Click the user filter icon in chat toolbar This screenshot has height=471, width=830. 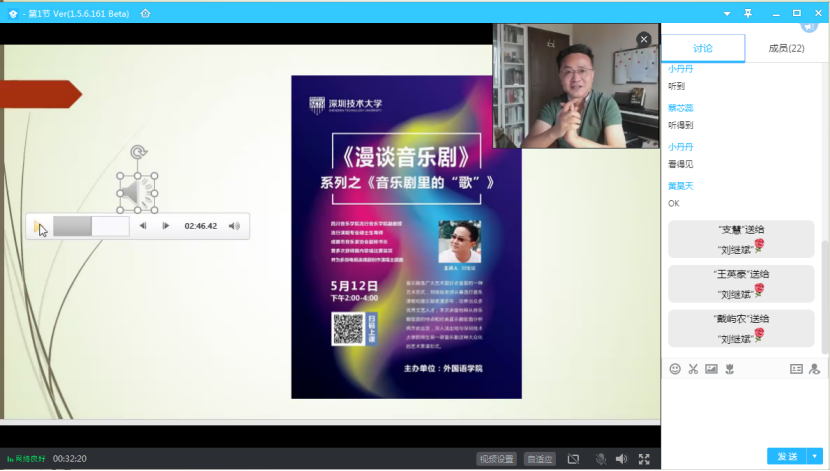pyautogui.click(x=815, y=369)
